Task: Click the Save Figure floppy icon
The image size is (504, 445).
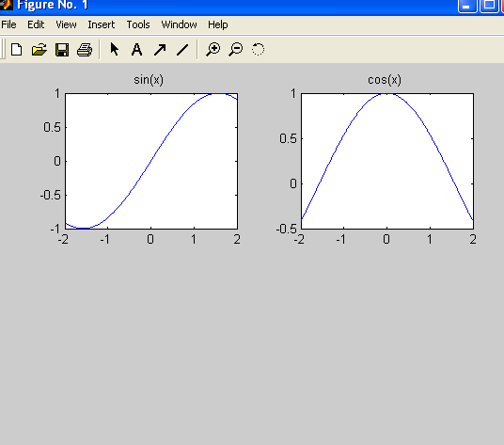Action: 62,50
